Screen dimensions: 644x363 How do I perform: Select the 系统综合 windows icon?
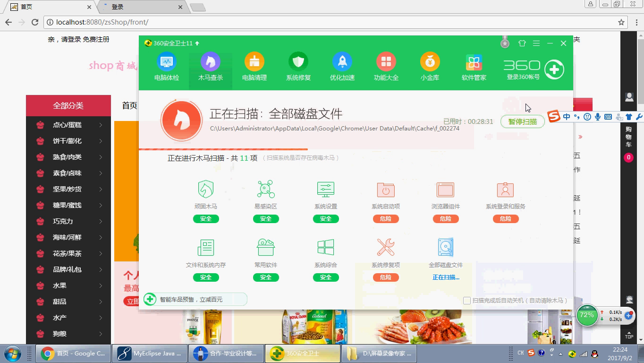click(326, 248)
